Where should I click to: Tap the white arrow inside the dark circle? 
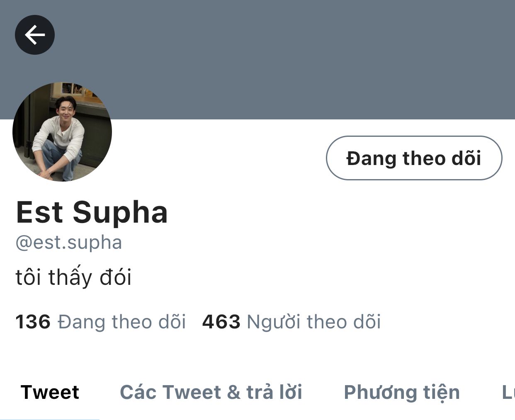[x=35, y=35]
